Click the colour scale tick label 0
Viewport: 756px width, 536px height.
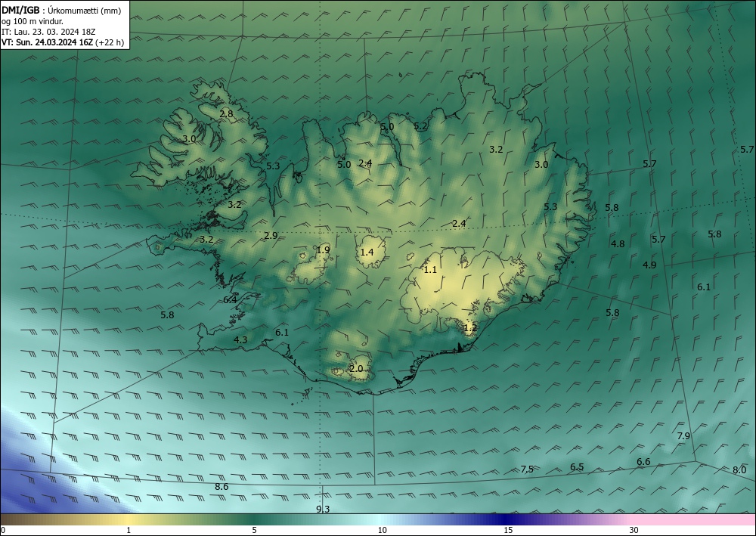coord(3,531)
